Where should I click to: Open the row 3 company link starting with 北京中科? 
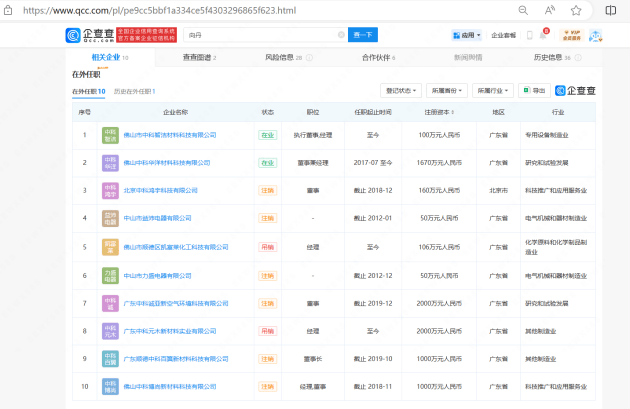[x=160, y=190]
